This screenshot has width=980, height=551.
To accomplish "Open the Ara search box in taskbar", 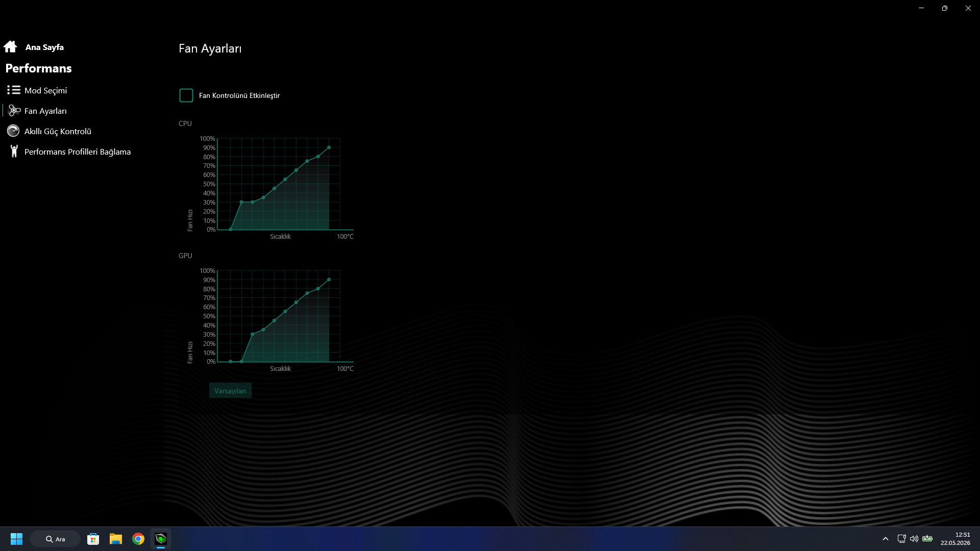I will [55, 539].
